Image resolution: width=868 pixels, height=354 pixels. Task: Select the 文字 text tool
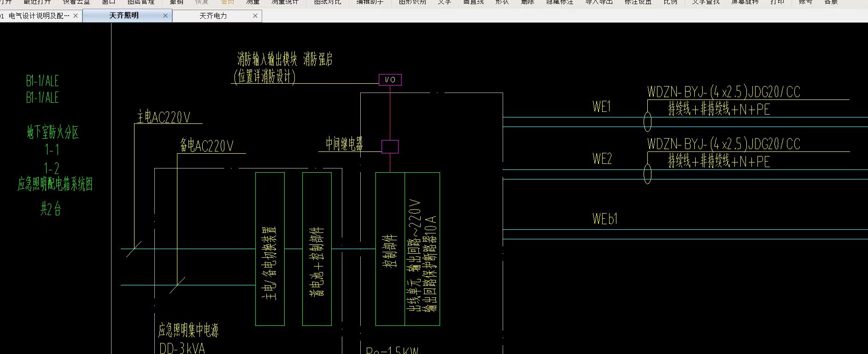[x=445, y=2]
